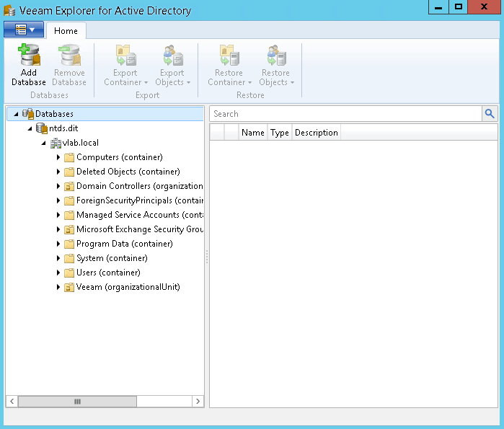Click the System folder icon

point(69,259)
